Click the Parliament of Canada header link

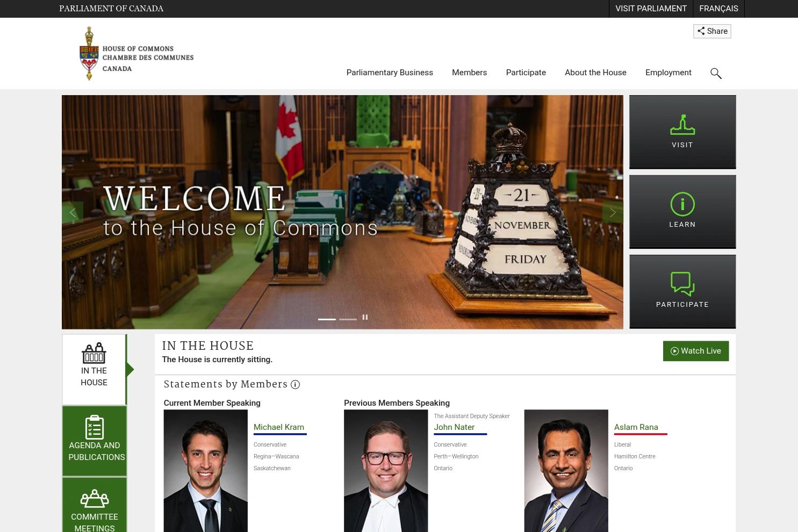(x=111, y=9)
